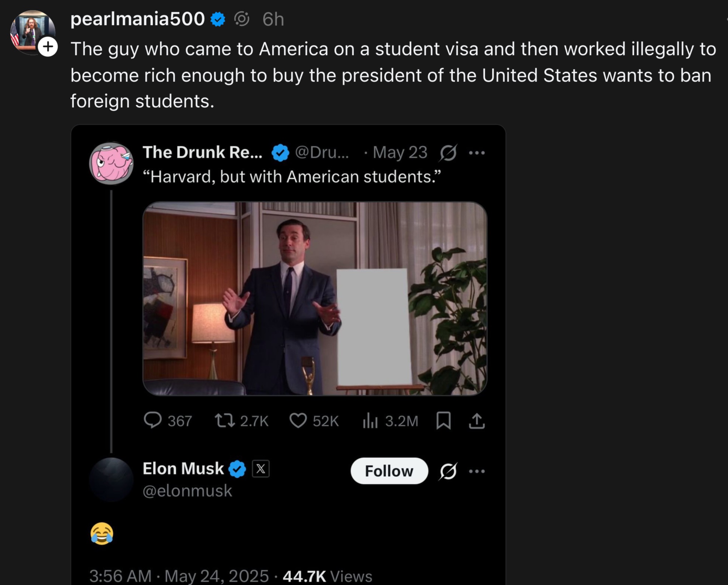Click the Grok icon next to the Follow button
This screenshot has width=728, height=585.
[x=448, y=471]
